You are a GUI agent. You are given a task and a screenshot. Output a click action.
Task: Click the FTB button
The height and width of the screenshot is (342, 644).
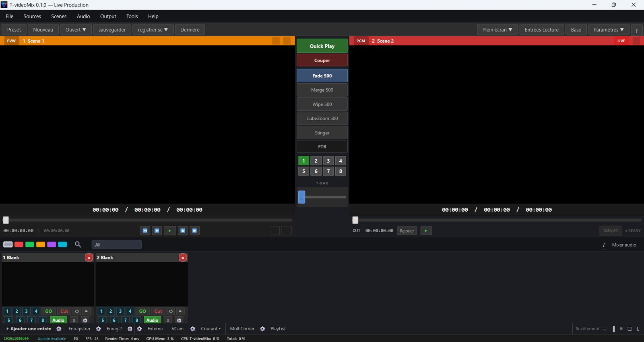(x=322, y=146)
